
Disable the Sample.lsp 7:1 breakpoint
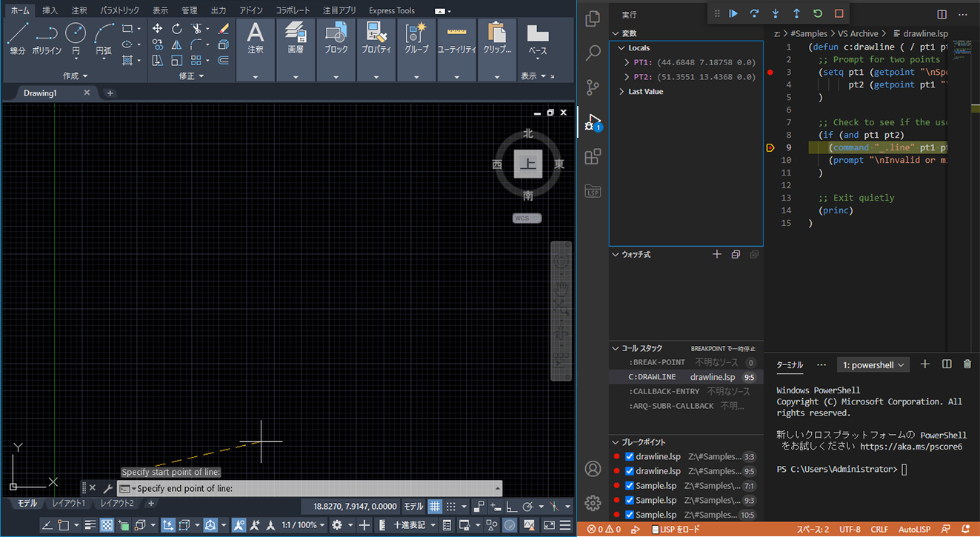pos(630,486)
